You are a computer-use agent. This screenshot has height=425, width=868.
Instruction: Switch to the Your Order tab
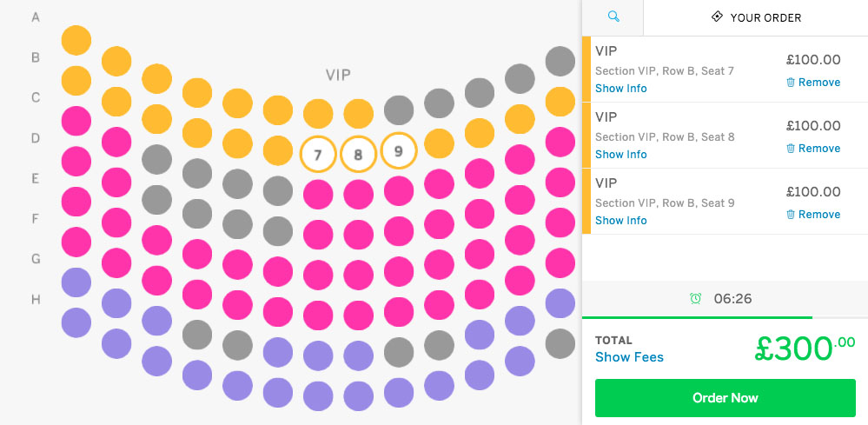point(756,17)
